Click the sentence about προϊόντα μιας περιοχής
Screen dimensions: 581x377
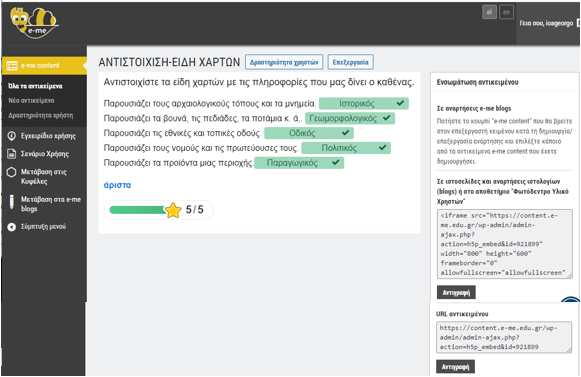(x=179, y=163)
